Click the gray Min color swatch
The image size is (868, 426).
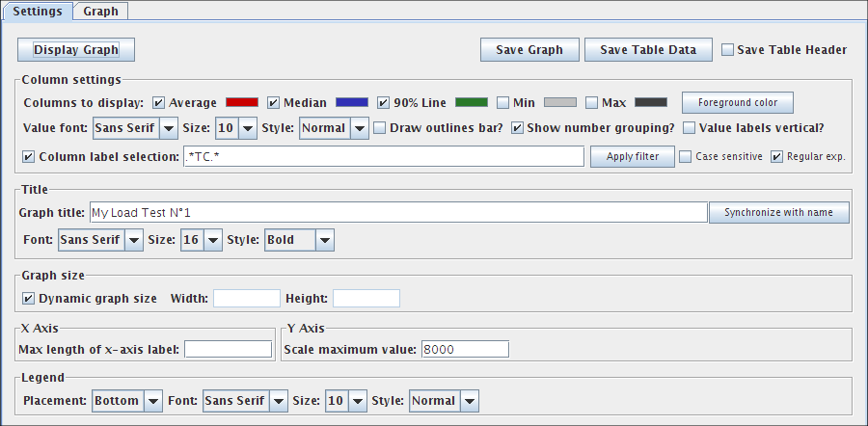[560, 102]
